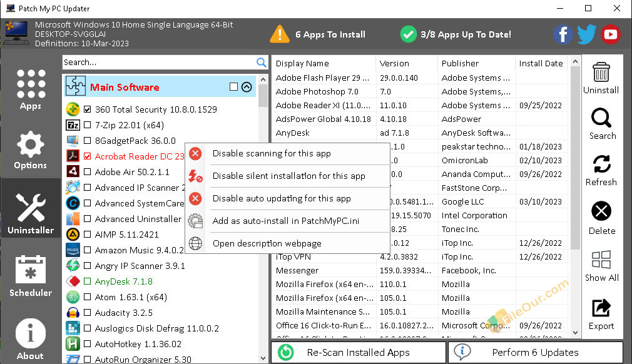This screenshot has width=632, height=364.
Task: Select the iTop VPN row
Action: [x=420, y=257]
